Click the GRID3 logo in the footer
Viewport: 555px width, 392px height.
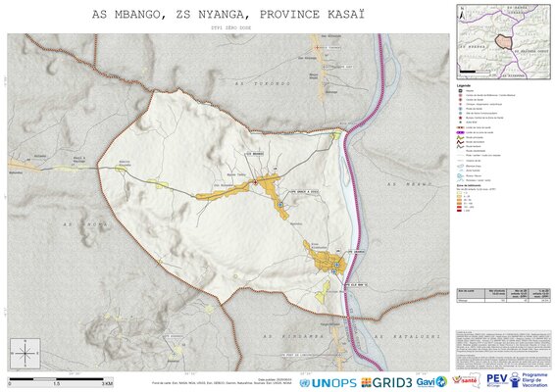[386, 382]
